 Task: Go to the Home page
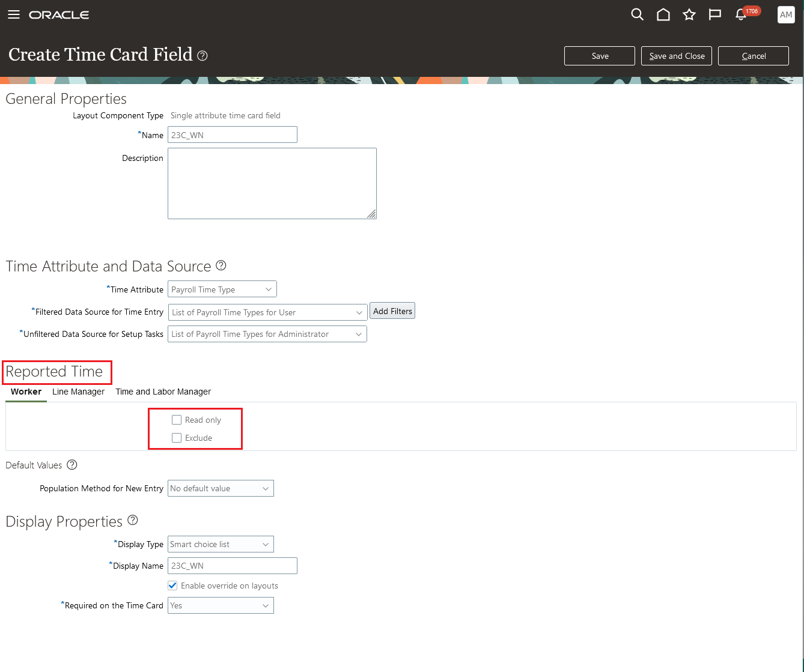click(663, 14)
